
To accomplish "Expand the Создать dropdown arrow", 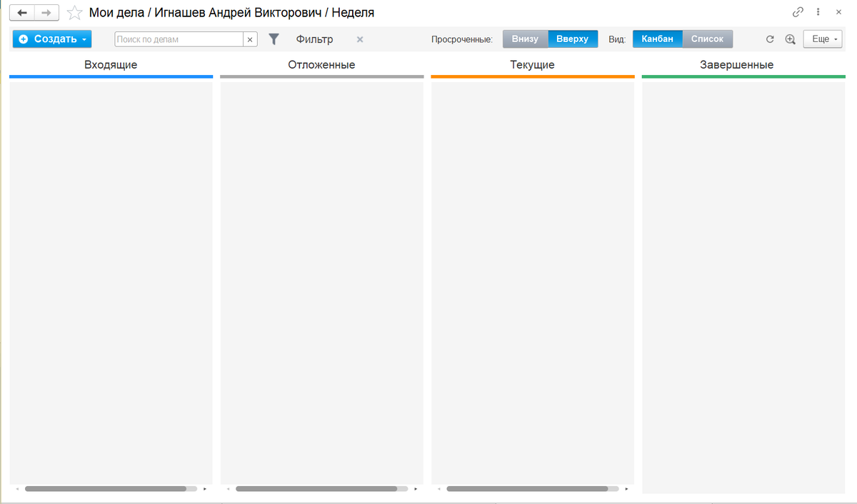I will [x=84, y=39].
